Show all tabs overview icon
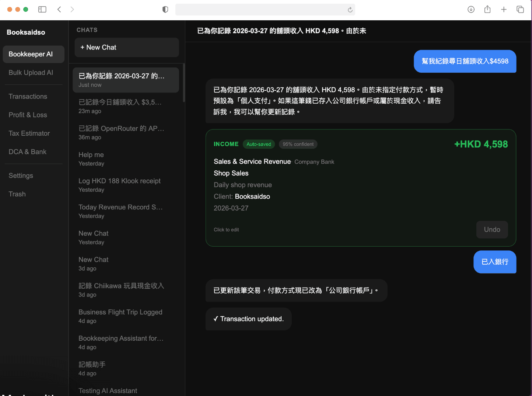This screenshot has width=532, height=396. [520, 9]
